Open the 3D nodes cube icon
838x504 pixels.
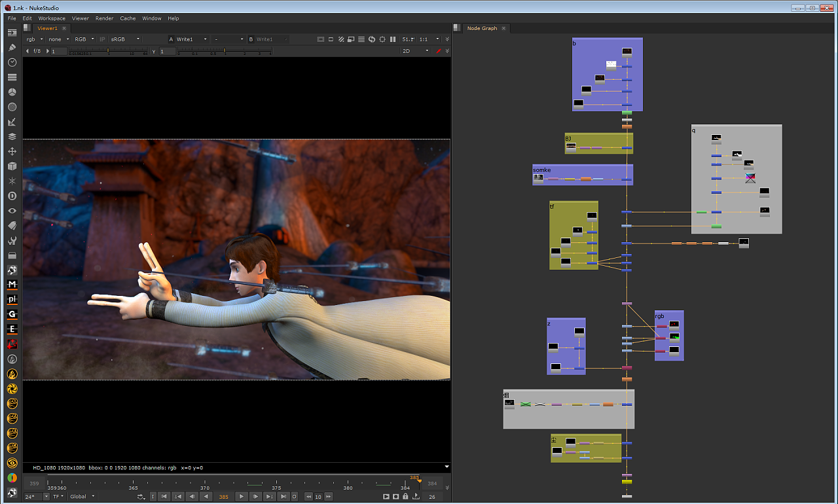12,166
